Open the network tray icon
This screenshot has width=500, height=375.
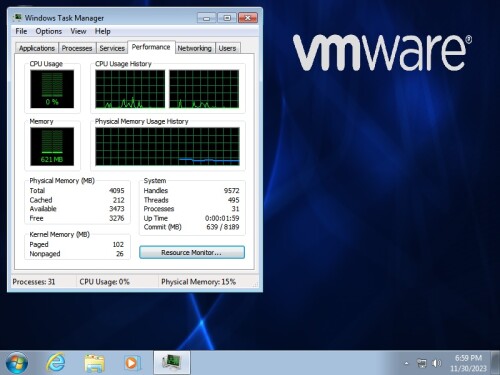click(422, 363)
